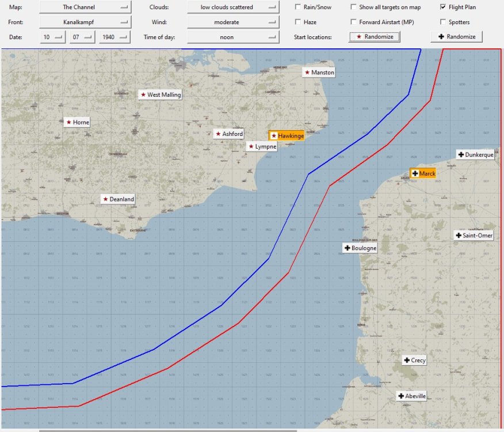Click the Deanland airfield marker
Image resolution: width=504 pixels, height=432 pixels.
point(117,199)
